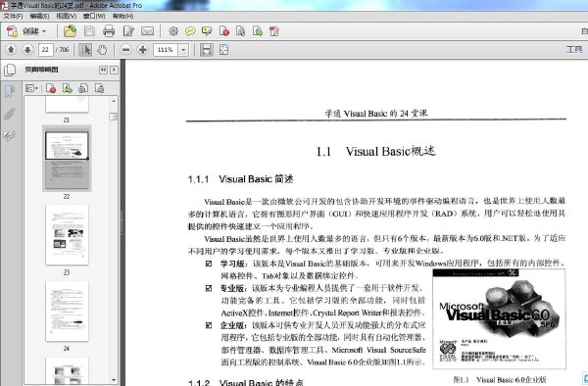Zoom in with the plus button
The width and height of the screenshot is (588, 386).
tap(142, 49)
